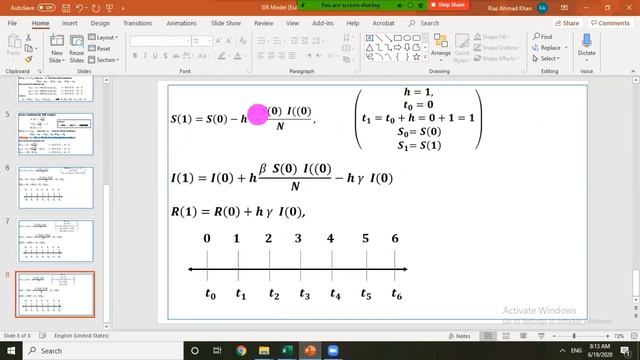This screenshot has width=640, height=360.
Task: Select slide 6 thumbnail
Action: pos(56,188)
